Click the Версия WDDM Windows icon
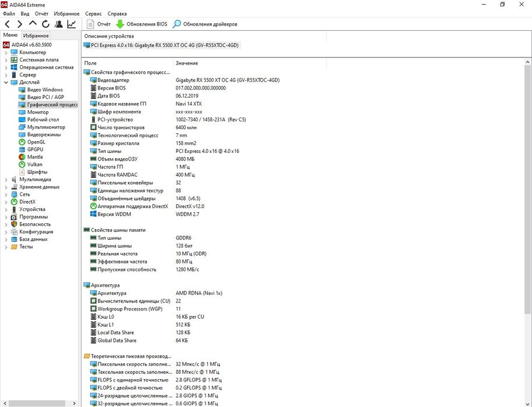 (93, 214)
